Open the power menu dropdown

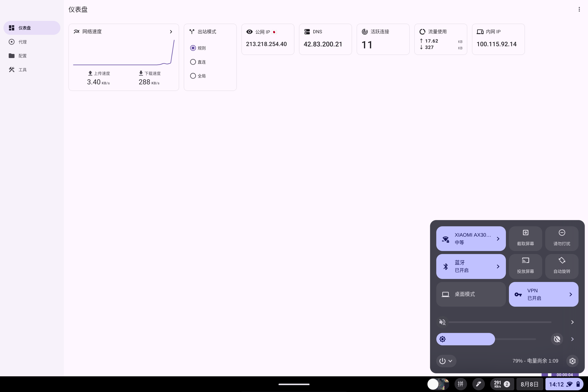coord(446,361)
